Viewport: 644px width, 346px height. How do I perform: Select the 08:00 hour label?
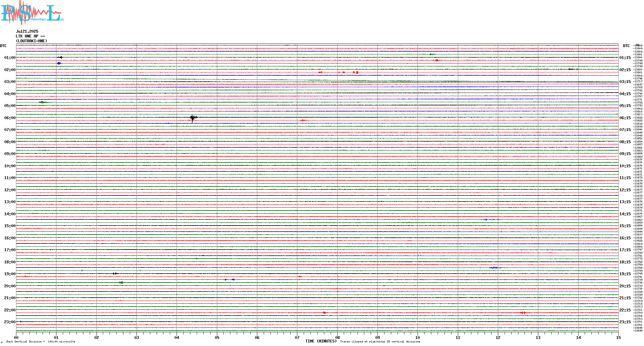pos(10,142)
